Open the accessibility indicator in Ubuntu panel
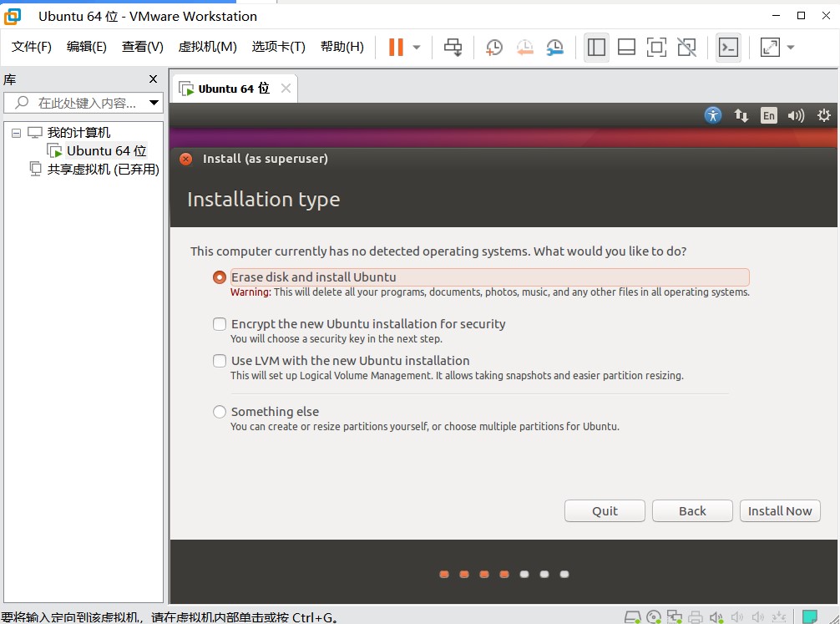840x624 pixels. (712, 116)
